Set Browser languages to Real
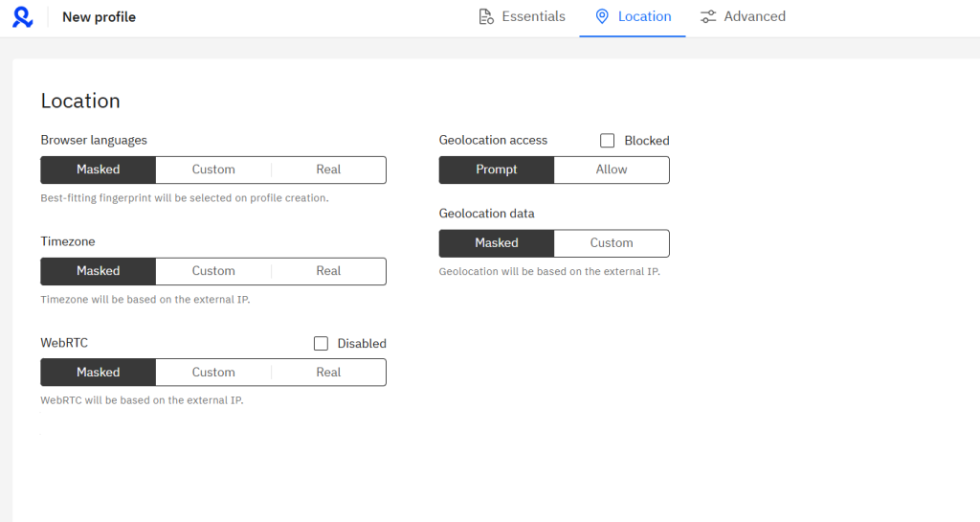980x522 pixels. pos(328,170)
